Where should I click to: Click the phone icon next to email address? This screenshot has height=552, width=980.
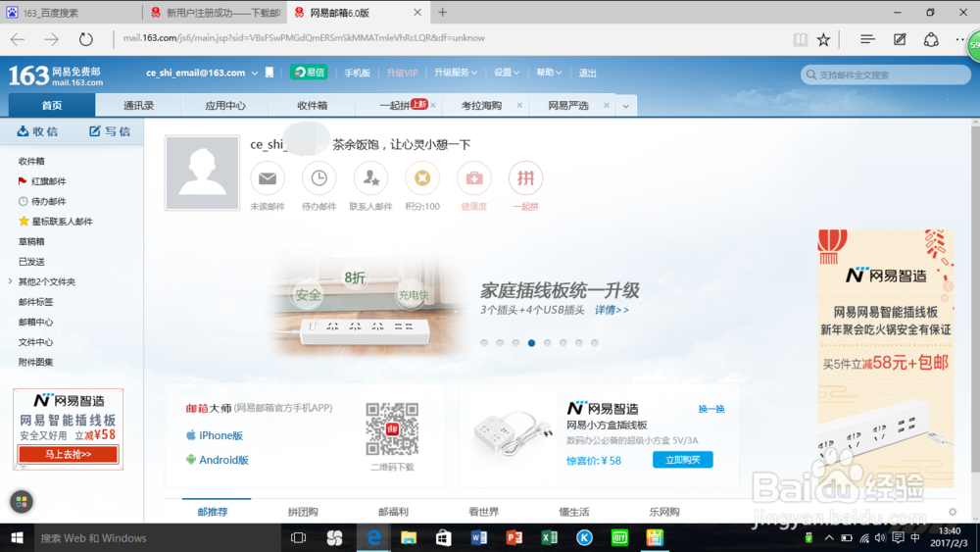(x=269, y=73)
